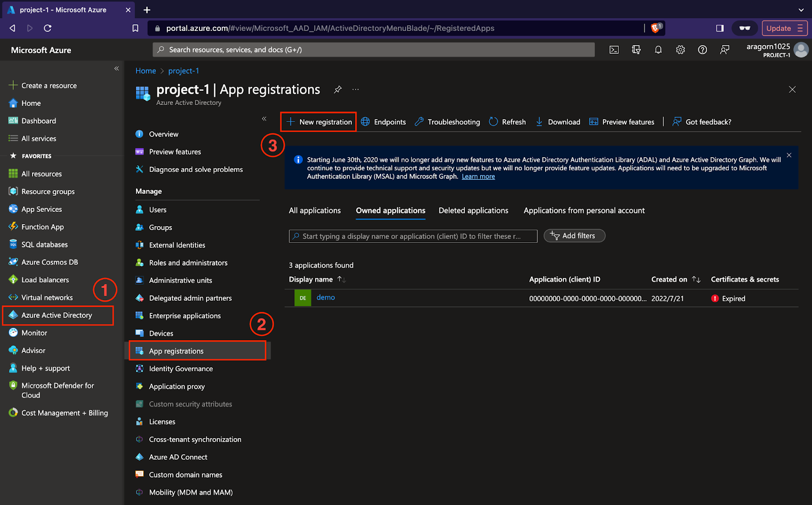Image resolution: width=812 pixels, height=505 pixels.
Task: Go to project-1 breadcrumb
Action: click(x=184, y=71)
